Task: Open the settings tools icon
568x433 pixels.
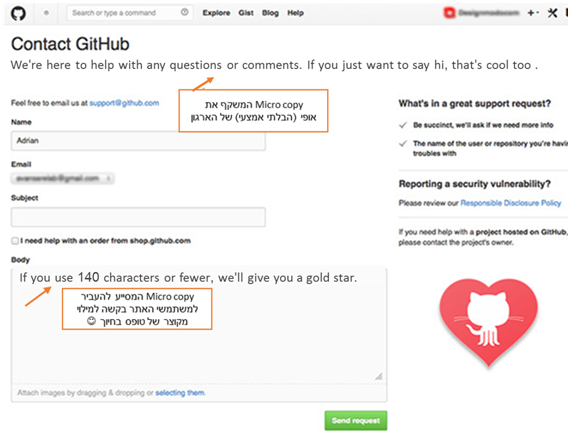Action: pos(552,13)
